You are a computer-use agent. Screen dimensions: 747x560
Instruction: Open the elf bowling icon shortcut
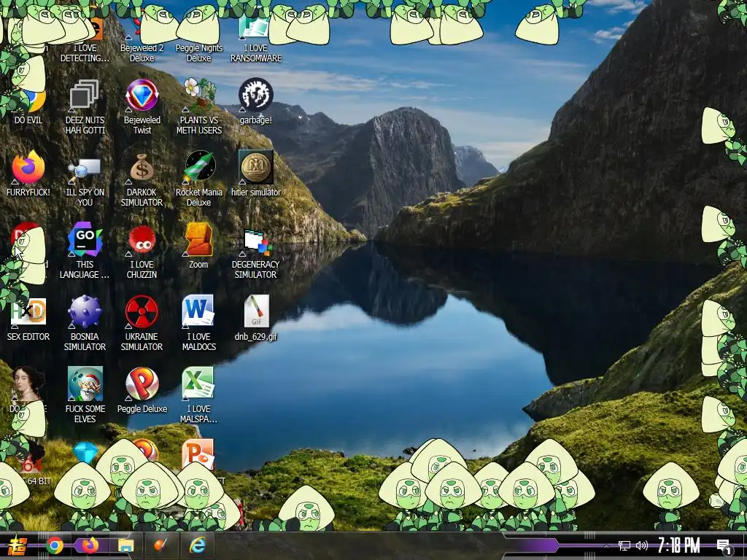point(85,384)
